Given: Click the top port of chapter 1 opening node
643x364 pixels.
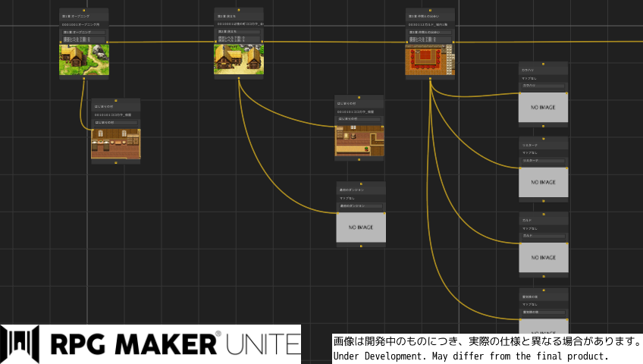Looking at the screenshot, I should pyautogui.click(x=84, y=11).
